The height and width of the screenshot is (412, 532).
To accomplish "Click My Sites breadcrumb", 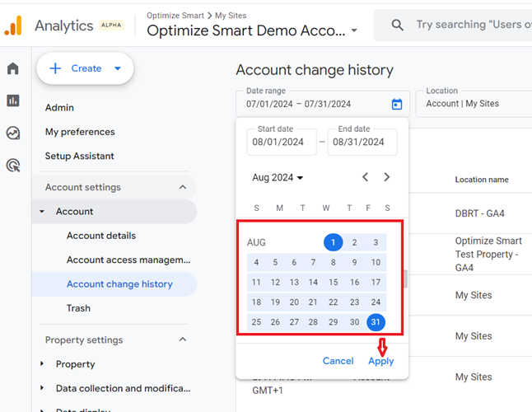I will (231, 16).
